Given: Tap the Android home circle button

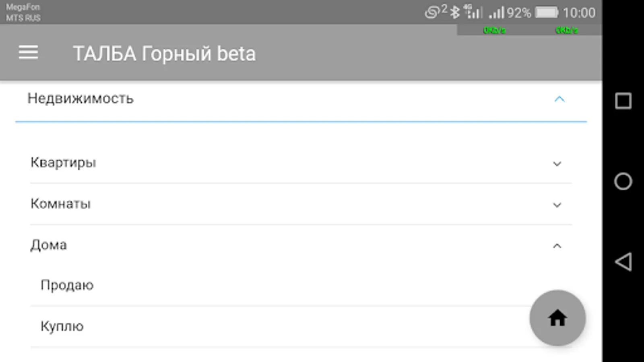Looking at the screenshot, I should 623,181.
